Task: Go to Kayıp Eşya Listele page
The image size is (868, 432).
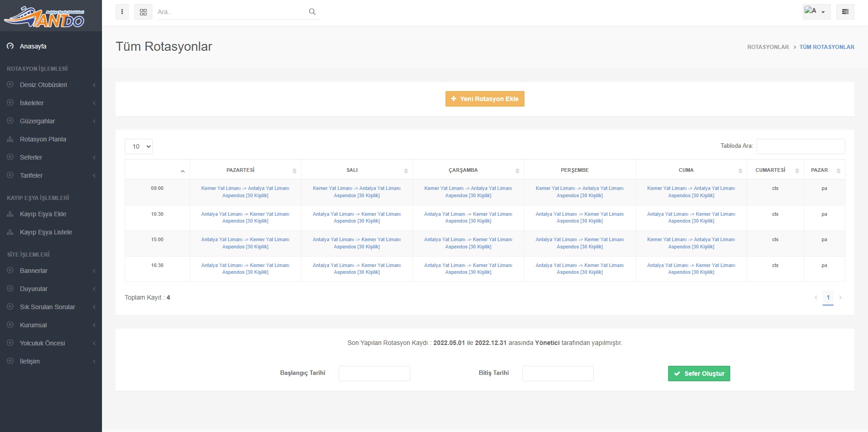Action: tap(46, 232)
